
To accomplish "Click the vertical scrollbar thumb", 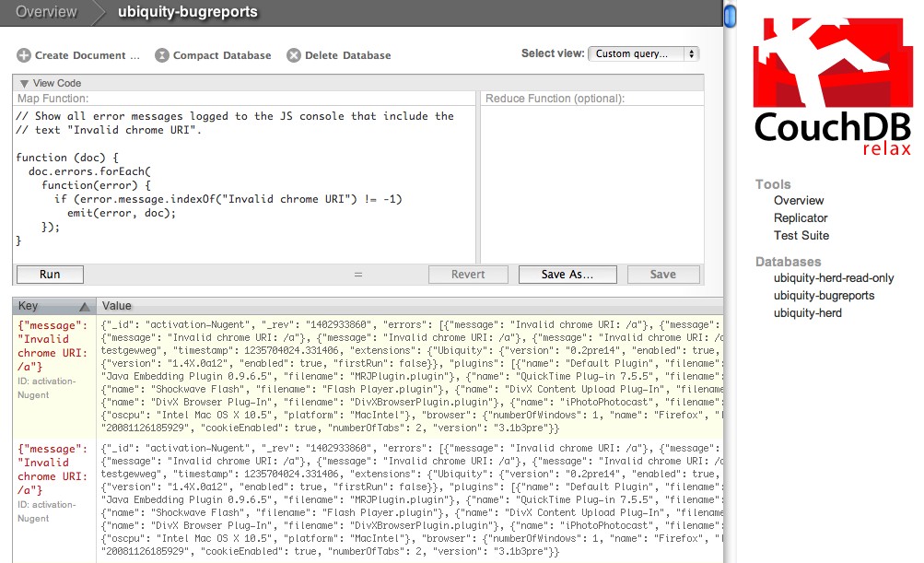I will [730, 16].
